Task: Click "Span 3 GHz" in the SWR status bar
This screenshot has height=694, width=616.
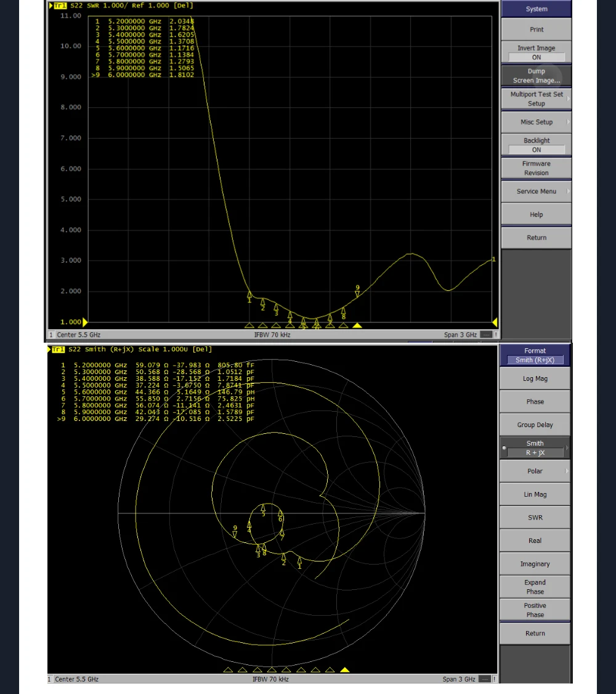Action: point(460,335)
